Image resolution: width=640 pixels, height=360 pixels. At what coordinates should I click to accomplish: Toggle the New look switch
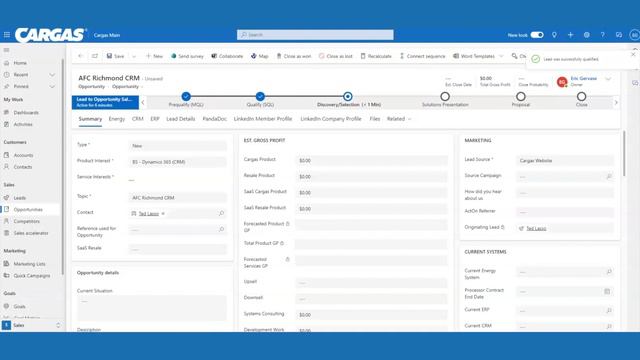[x=537, y=35]
